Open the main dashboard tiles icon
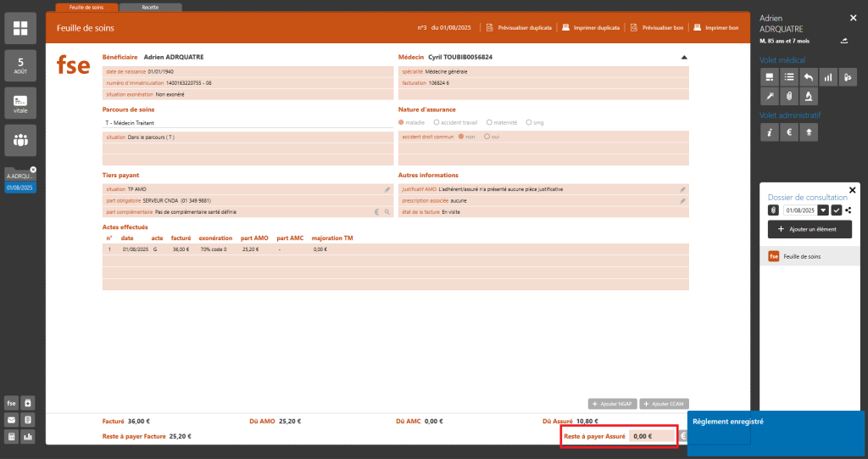Viewport: 868px width, 459px height. click(20, 30)
